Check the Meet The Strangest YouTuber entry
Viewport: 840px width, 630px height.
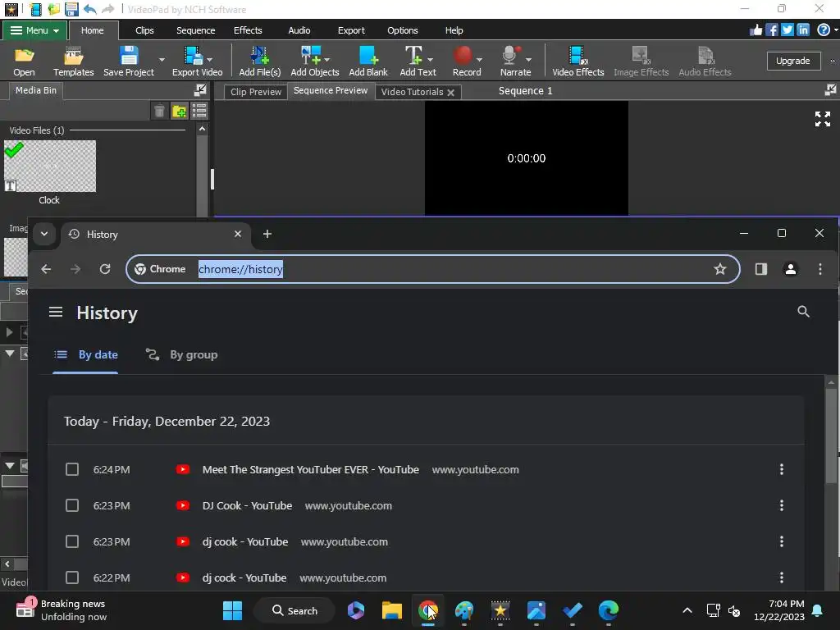point(72,469)
